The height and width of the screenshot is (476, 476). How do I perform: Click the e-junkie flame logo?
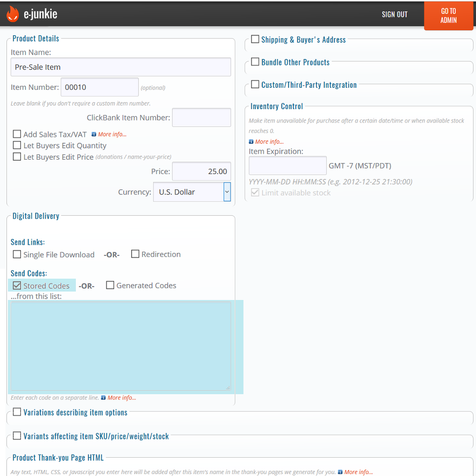pos(12,14)
